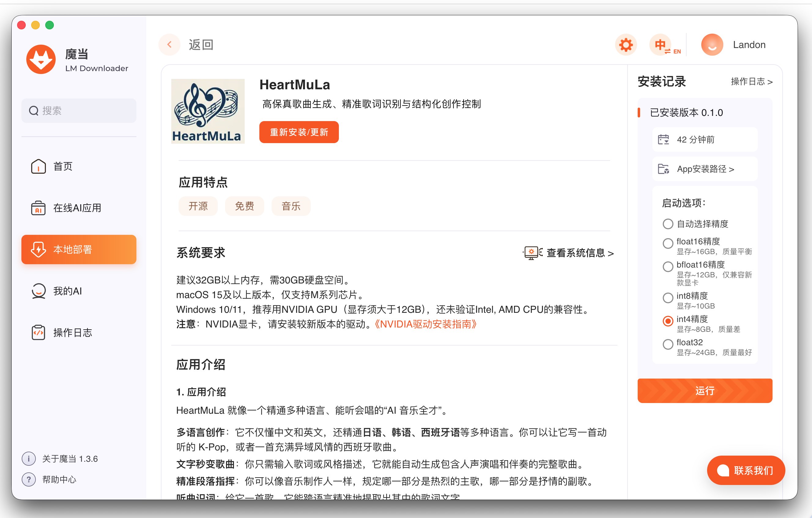Click Landon's avatar icon
The image size is (812, 518).
pyautogui.click(x=712, y=45)
